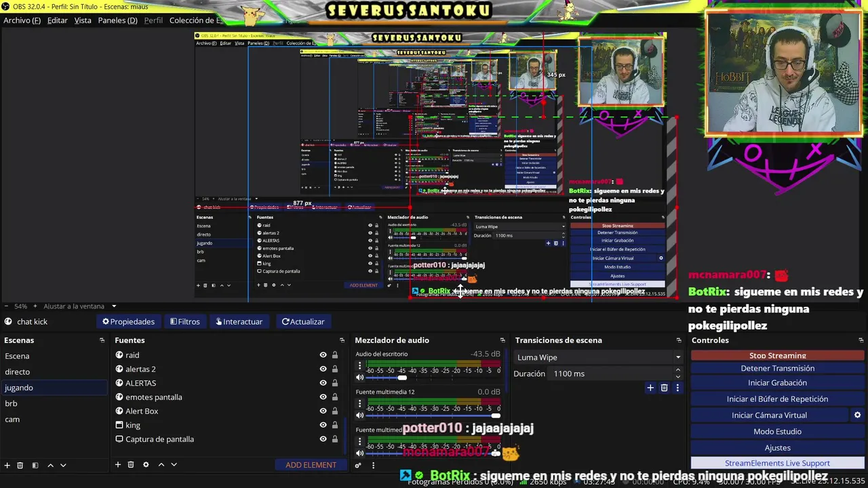Image resolution: width=868 pixels, height=488 pixels.
Task: Hide the Captura de pantalla source
Action: point(323,439)
